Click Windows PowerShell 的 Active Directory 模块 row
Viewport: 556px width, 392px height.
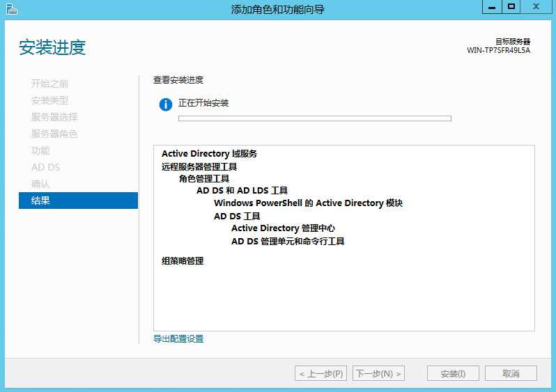tap(308, 203)
